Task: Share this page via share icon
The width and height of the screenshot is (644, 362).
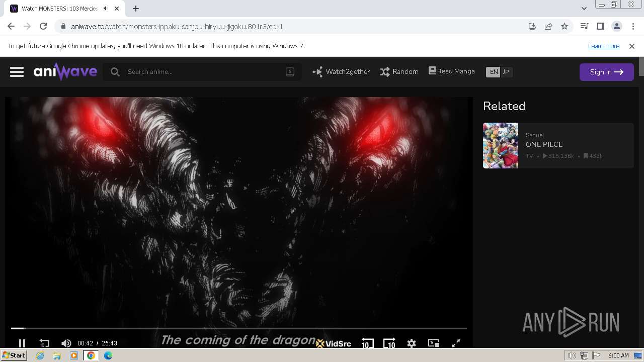Action: click(548, 27)
